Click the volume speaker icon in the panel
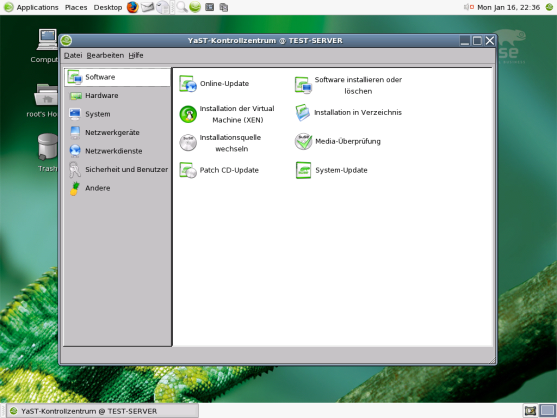Screen dimensions: 557x418 (469, 7)
